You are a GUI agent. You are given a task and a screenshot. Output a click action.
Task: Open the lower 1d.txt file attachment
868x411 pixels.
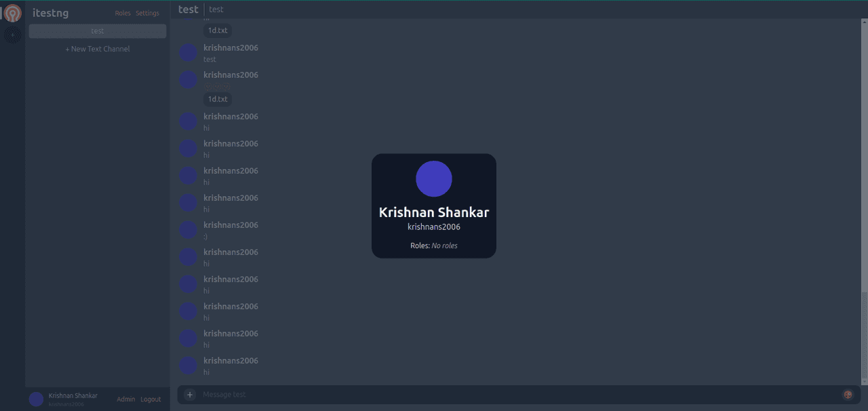pyautogui.click(x=218, y=99)
